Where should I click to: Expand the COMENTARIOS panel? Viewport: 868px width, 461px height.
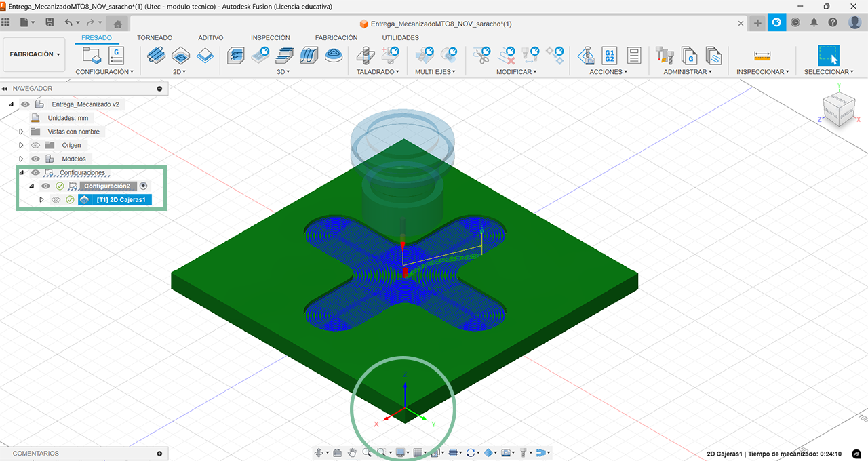tap(159, 454)
